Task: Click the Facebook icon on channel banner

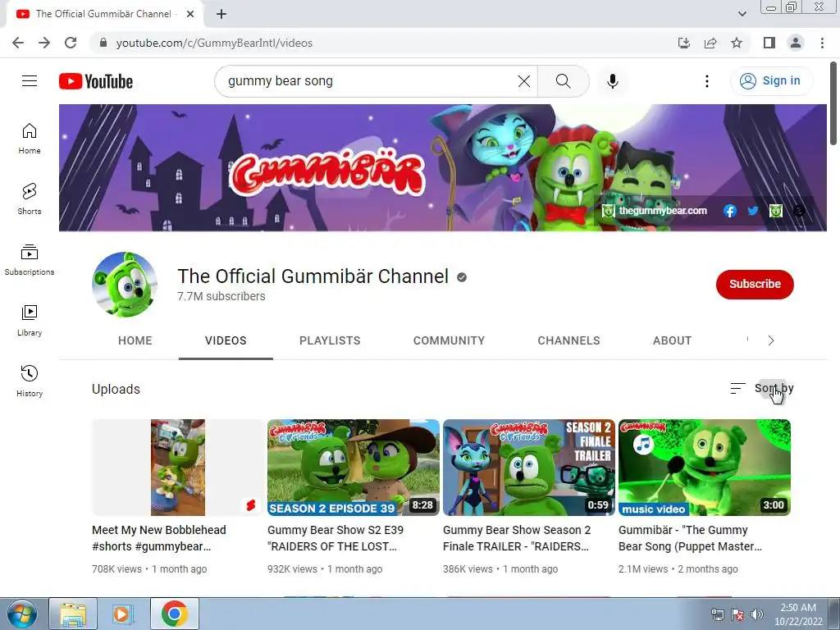Action: 729,211
